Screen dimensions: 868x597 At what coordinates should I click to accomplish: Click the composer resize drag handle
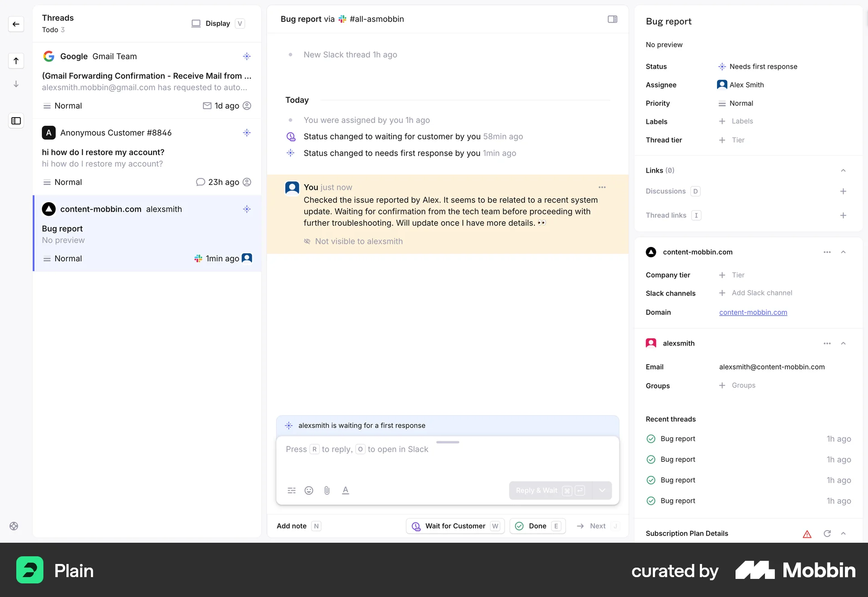click(x=448, y=442)
